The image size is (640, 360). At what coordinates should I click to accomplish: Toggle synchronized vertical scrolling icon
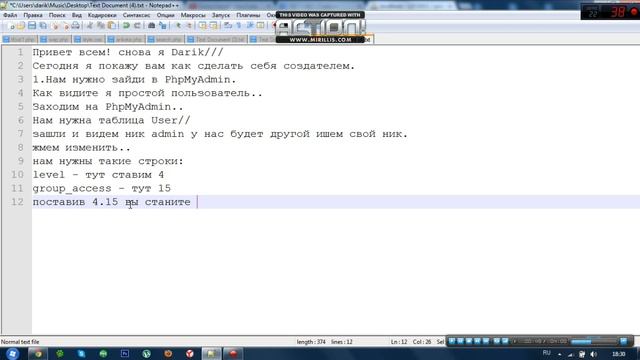202,26
